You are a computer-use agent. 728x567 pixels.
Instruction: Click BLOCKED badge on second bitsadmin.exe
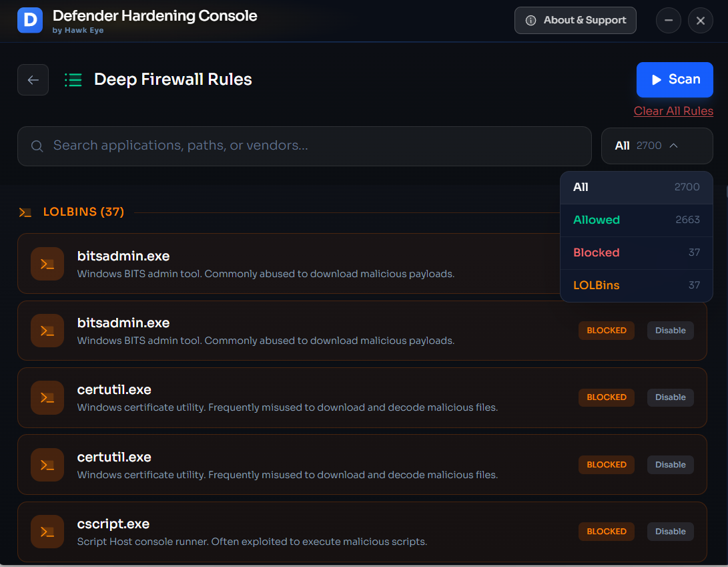(x=607, y=331)
